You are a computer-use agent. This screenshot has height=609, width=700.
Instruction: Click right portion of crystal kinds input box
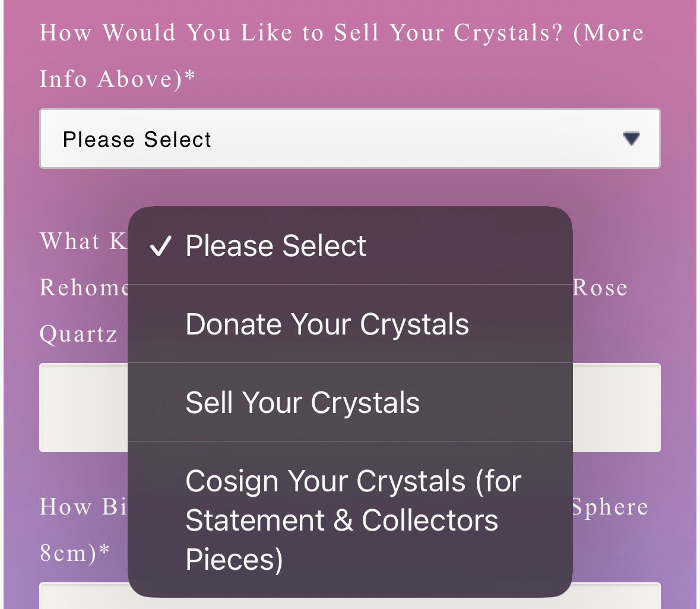(616, 408)
